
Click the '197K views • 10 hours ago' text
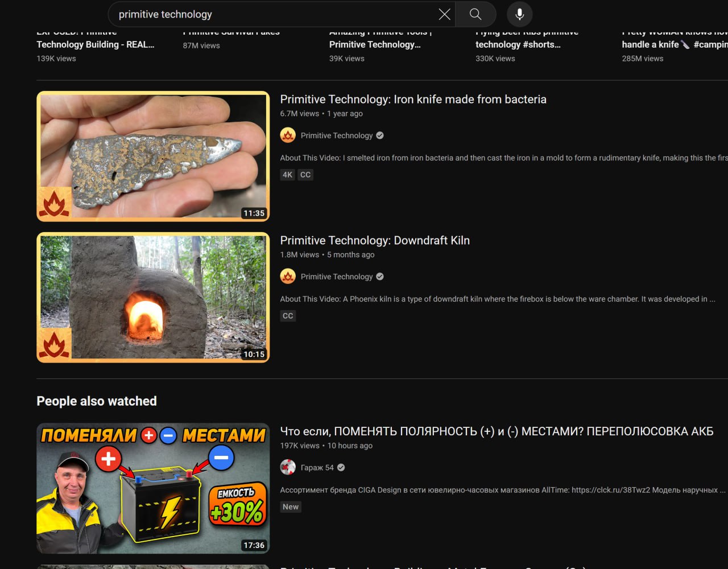326,446
